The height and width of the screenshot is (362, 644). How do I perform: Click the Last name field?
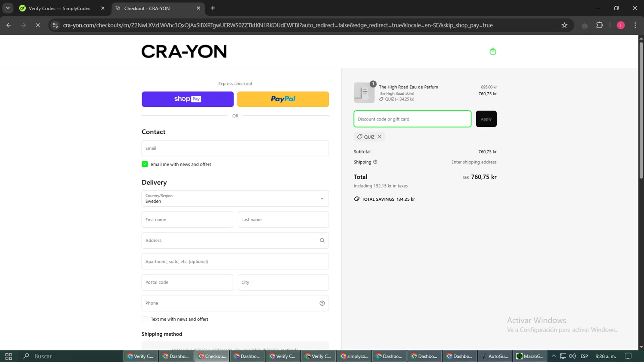[x=283, y=220]
